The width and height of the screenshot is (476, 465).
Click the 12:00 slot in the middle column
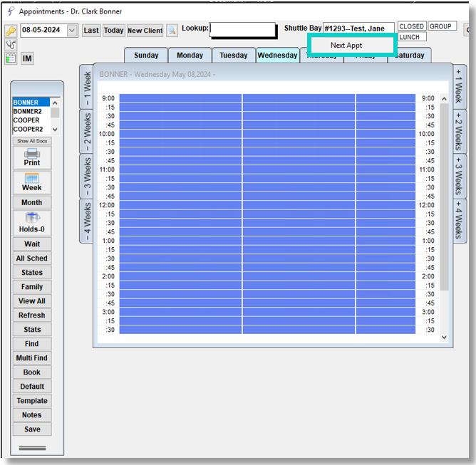(x=299, y=205)
